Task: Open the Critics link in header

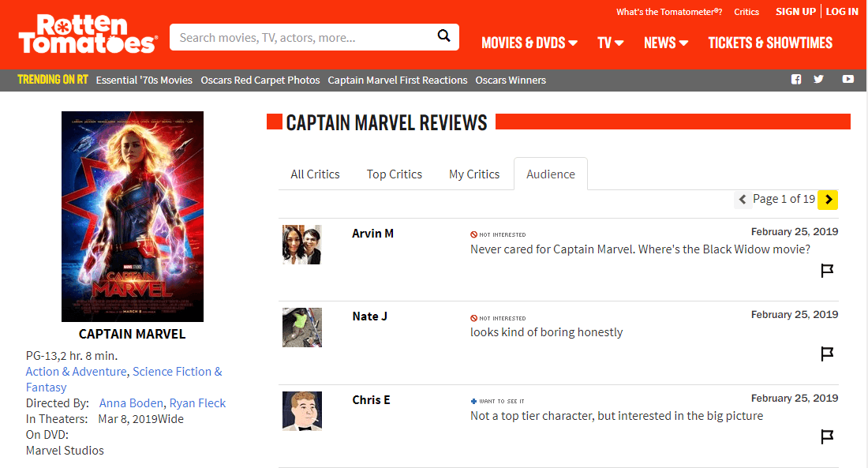Action: pos(746,12)
